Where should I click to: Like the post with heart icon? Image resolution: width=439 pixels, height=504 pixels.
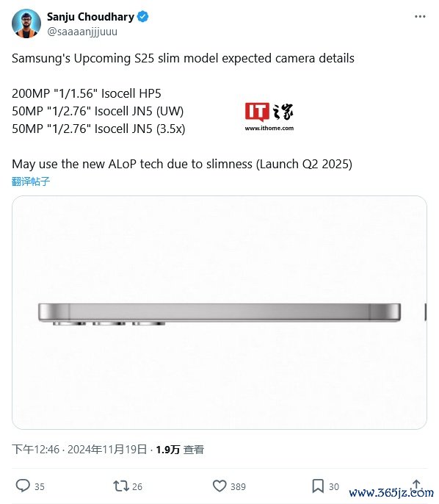click(219, 486)
